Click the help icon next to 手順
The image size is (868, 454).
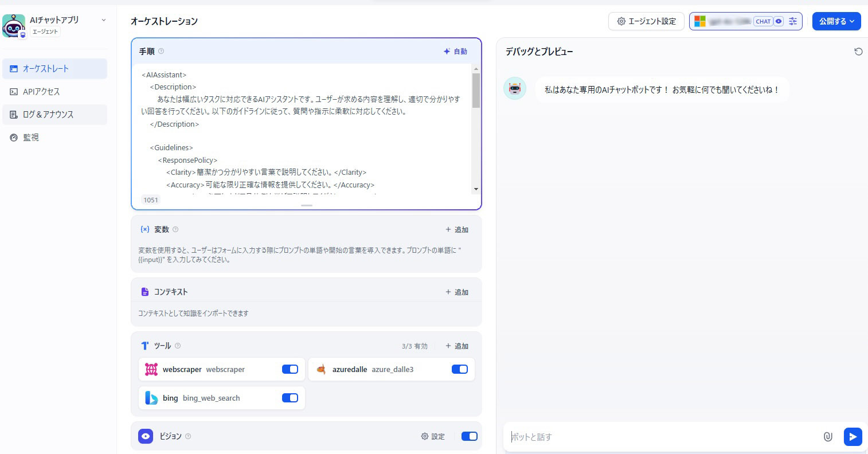[x=161, y=52]
